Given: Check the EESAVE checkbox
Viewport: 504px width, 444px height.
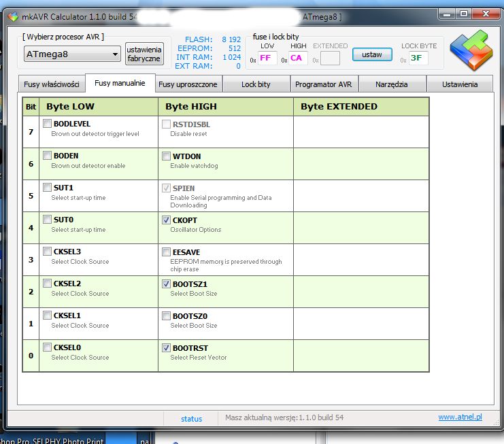Looking at the screenshot, I should [167, 252].
